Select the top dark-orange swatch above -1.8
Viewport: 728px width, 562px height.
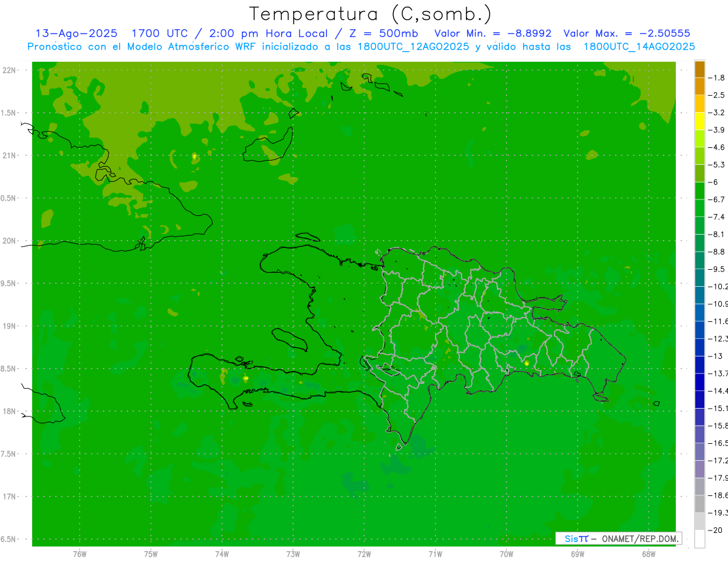[699, 69]
